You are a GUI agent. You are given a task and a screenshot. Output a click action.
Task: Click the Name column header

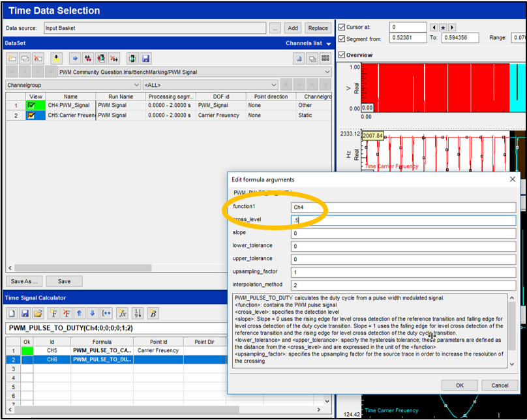71,97
